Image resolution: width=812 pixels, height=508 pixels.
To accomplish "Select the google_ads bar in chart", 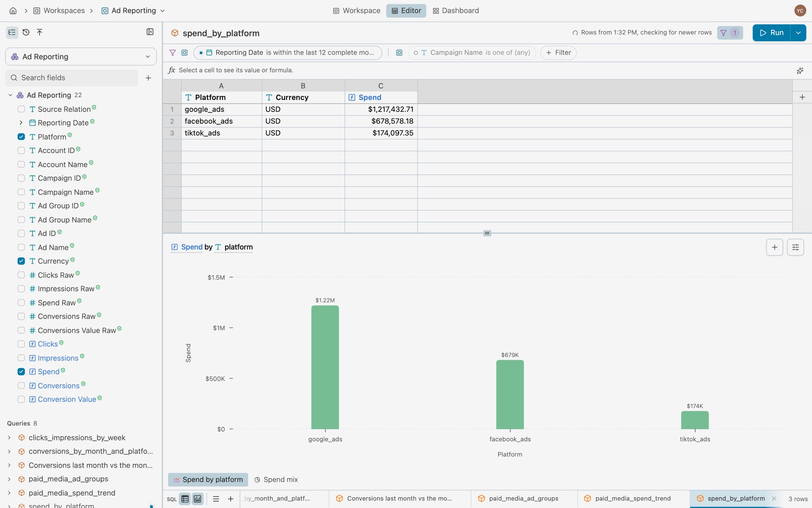I will [x=325, y=367].
